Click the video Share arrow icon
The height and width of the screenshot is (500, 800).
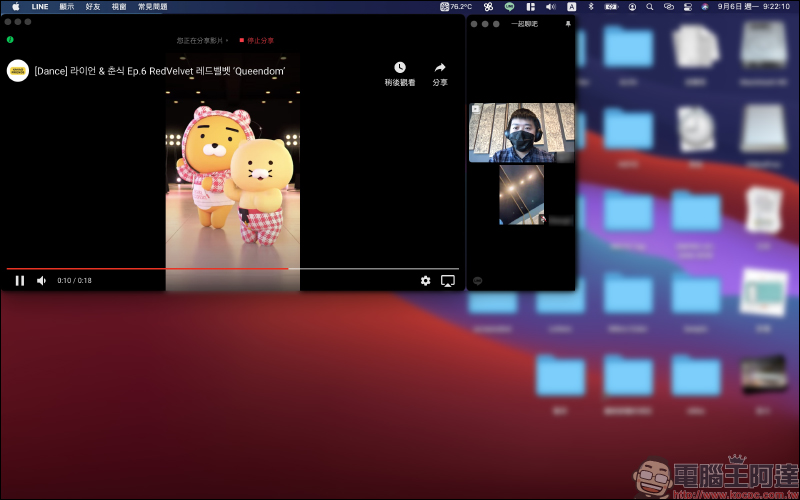pos(440,67)
